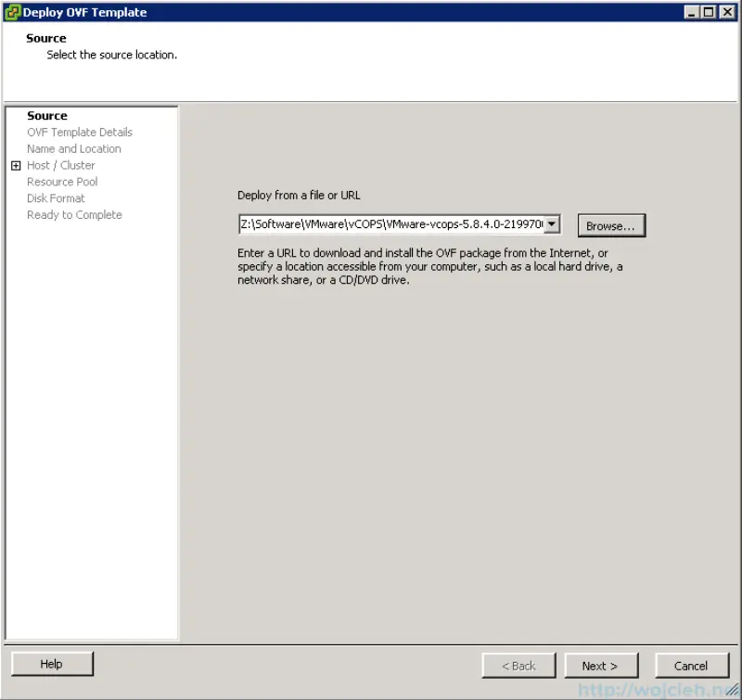Click the Host / Cluster step label
The image size is (742, 700).
[60, 165]
